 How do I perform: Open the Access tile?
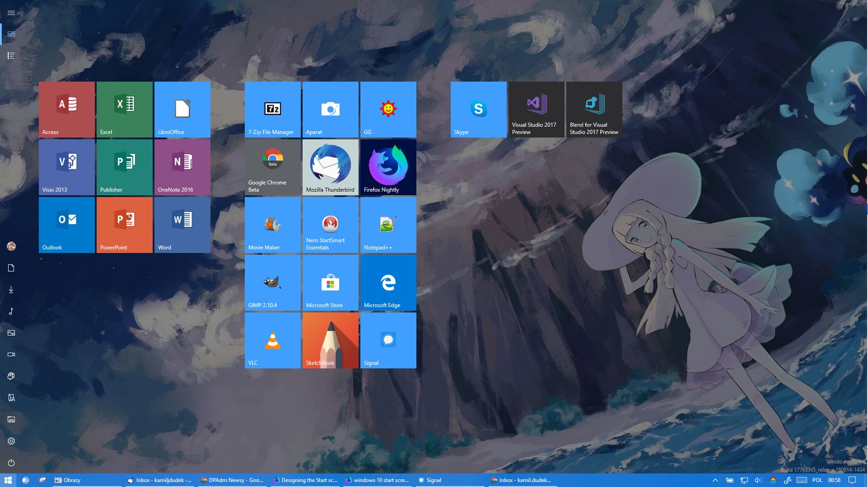(x=67, y=109)
